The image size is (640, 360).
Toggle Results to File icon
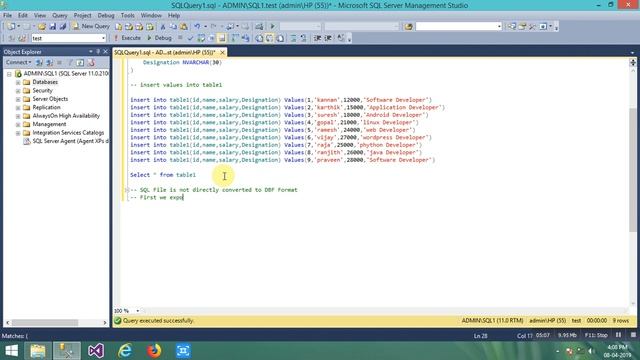(x=280, y=38)
